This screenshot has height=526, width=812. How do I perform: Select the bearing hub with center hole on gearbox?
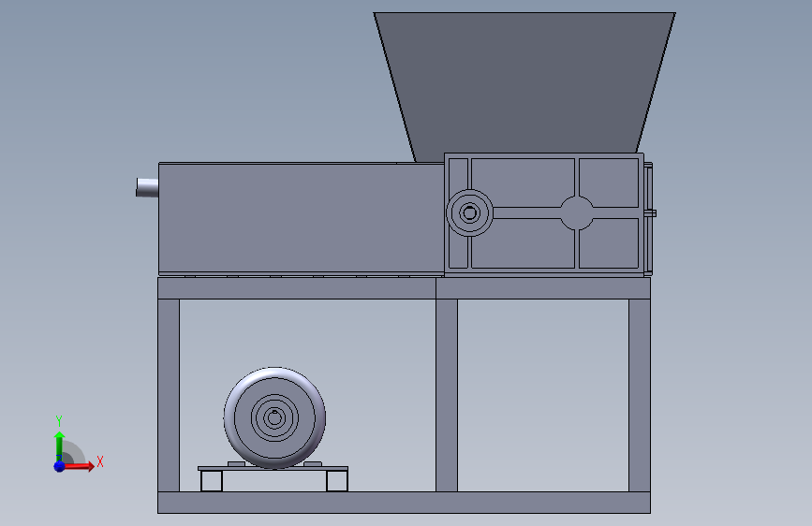[x=470, y=212]
